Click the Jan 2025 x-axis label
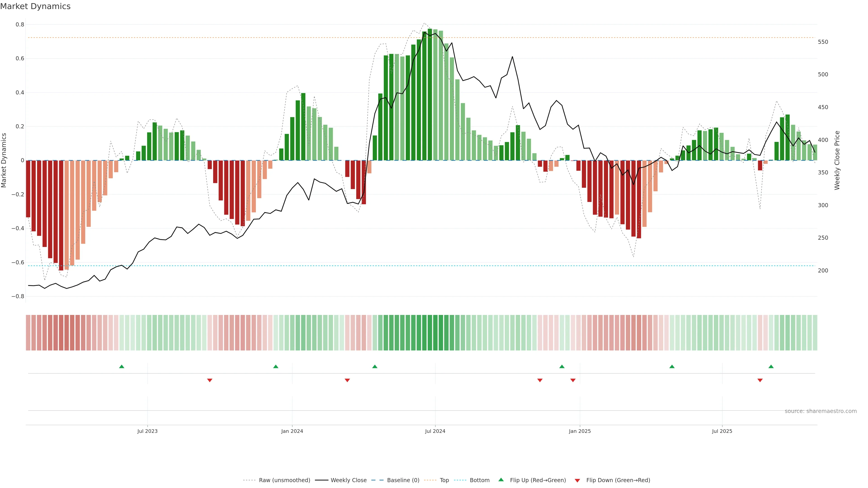The height and width of the screenshot is (488, 868). tap(580, 431)
